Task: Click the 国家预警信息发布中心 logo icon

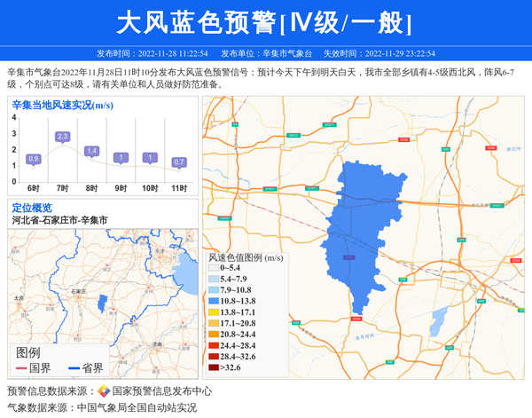Action: [104, 390]
